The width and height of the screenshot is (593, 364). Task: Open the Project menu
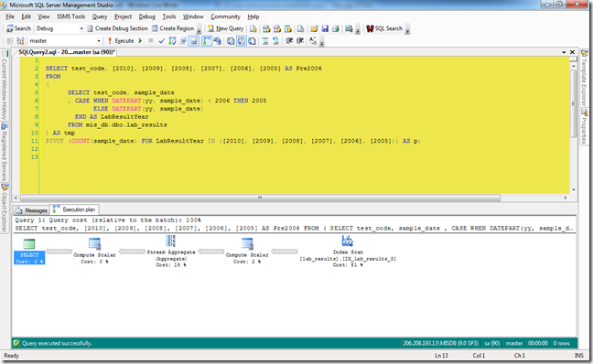coord(124,16)
